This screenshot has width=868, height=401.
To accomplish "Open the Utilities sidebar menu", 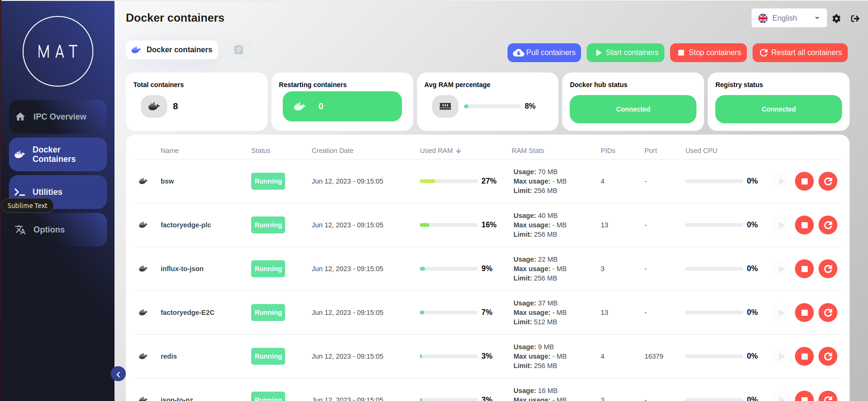I will (58, 192).
